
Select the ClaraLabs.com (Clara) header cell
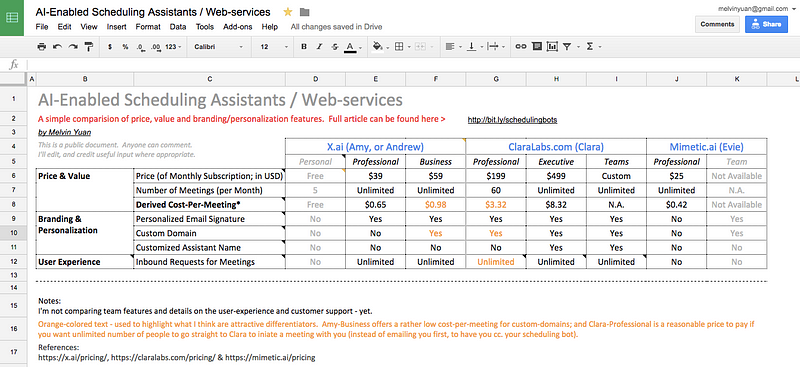click(x=556, y=147)
